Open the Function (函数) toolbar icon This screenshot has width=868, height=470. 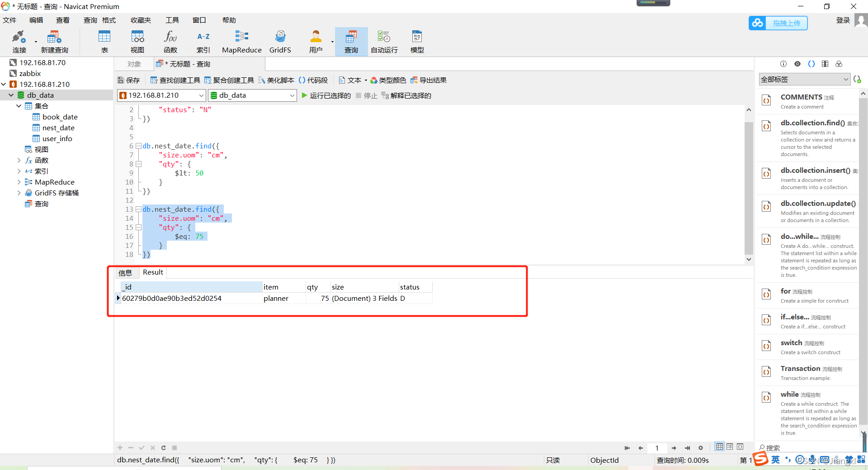pos(170,42)
